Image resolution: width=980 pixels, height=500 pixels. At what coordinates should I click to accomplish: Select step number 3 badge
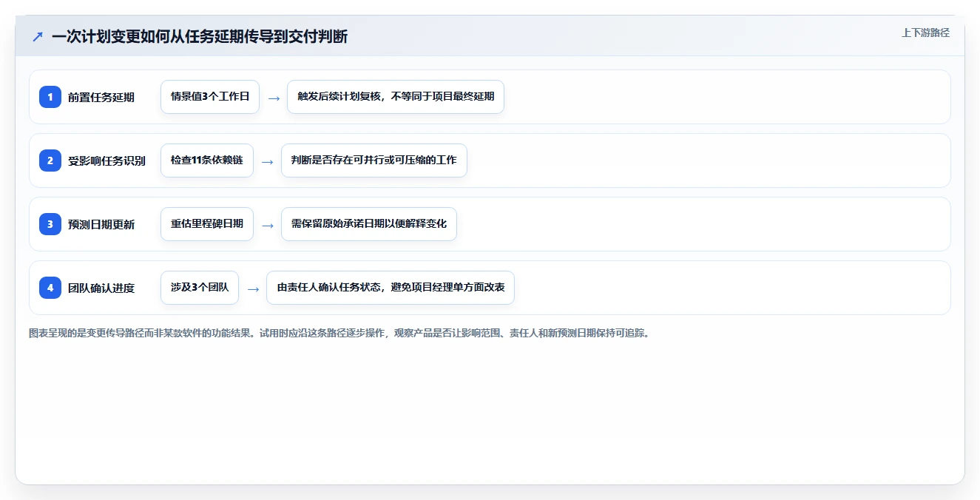50,224
